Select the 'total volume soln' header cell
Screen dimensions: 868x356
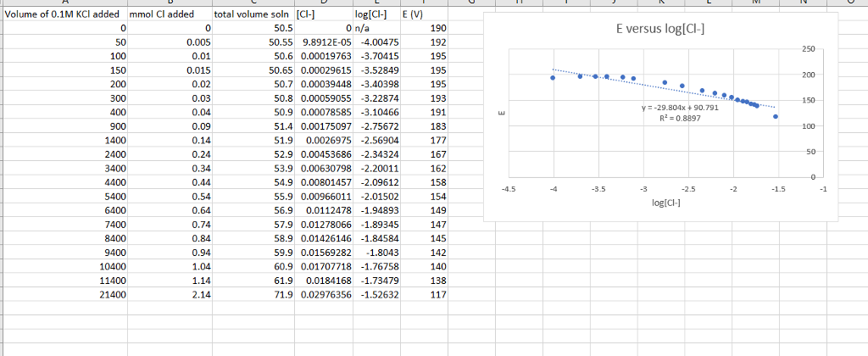[253, 14]
